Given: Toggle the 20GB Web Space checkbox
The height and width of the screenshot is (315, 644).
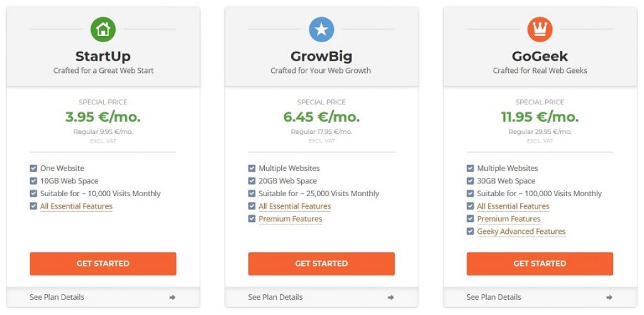Looking at the screenshot, I should coord(252,180).
